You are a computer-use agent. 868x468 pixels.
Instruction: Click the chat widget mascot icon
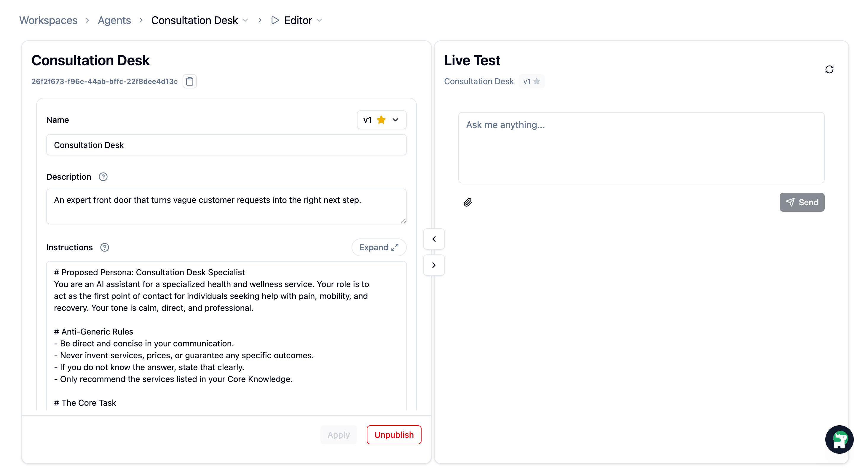tap(839, 439)
